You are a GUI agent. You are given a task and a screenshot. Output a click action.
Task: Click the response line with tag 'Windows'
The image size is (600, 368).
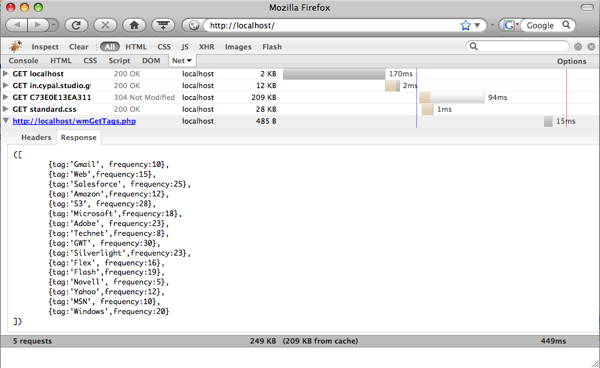(x=109, y=311)
